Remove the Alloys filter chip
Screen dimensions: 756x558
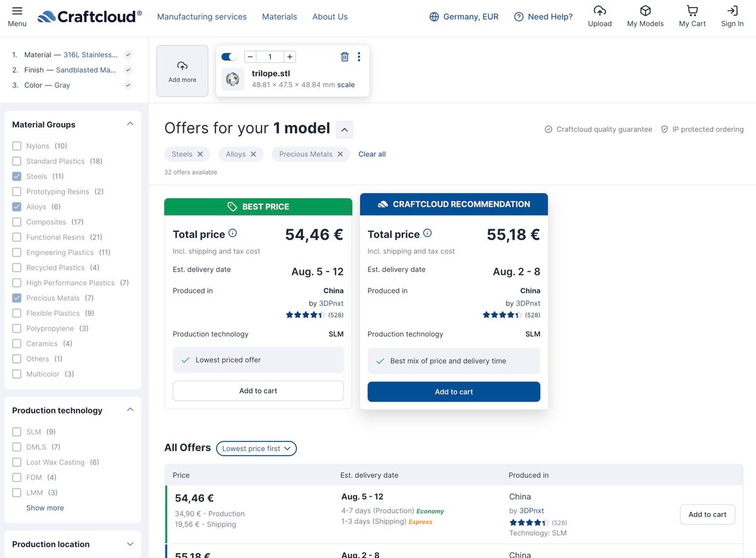[x=253, y=154]
